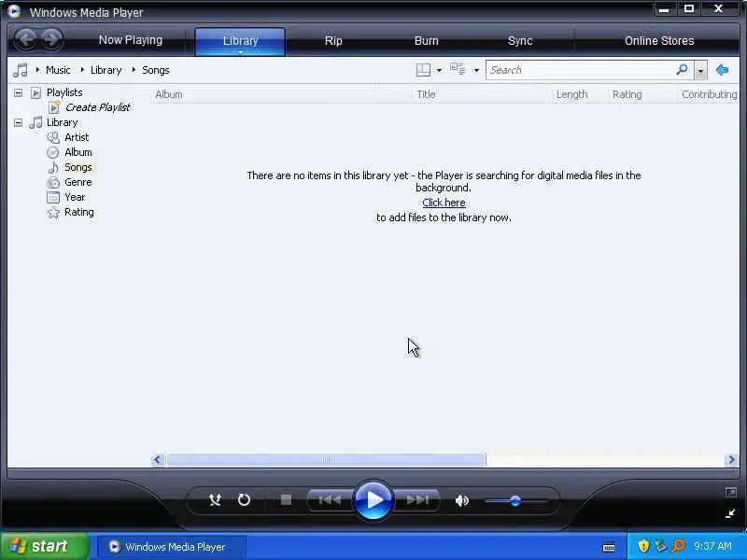
Task: Click the 'Click here' link
Action: tap(444, 203)
